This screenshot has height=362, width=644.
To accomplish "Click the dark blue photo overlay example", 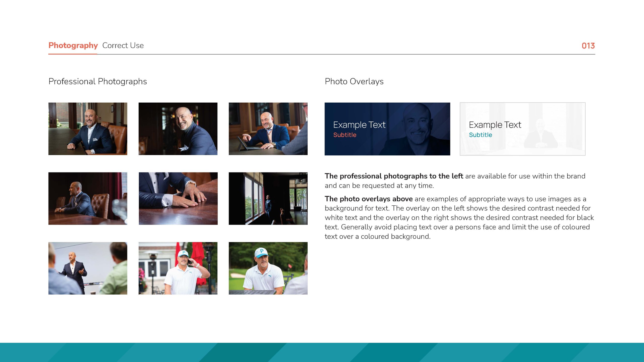I will (387, 129).
